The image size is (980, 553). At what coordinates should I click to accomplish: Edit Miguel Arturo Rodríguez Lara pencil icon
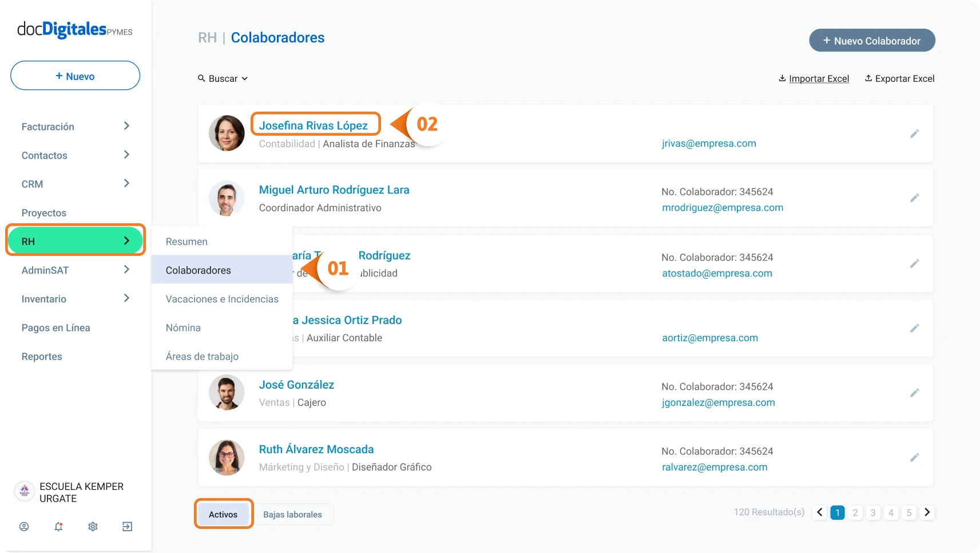914,198
